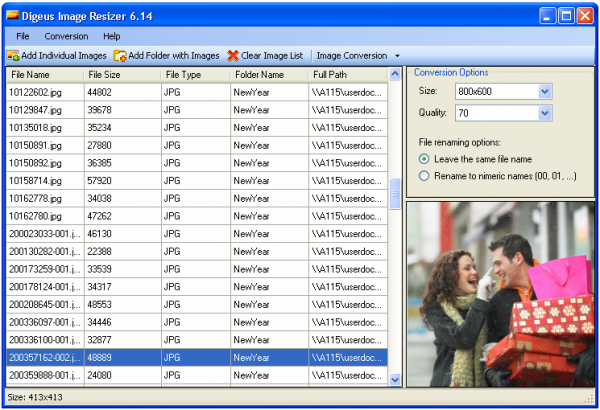Expand the Size dropdown showing 800x600
The height and width of the screenshot is (410, 600).
[545, 91]
